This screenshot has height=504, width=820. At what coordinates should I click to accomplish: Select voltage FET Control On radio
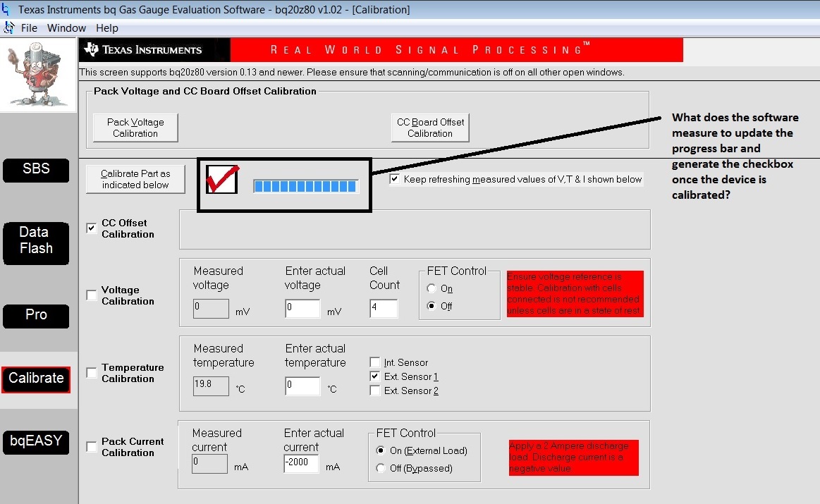[x=432, y=288]
